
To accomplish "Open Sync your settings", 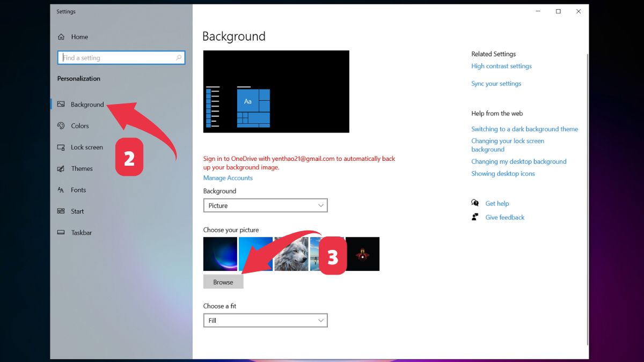I will click(x=496, y=83).
